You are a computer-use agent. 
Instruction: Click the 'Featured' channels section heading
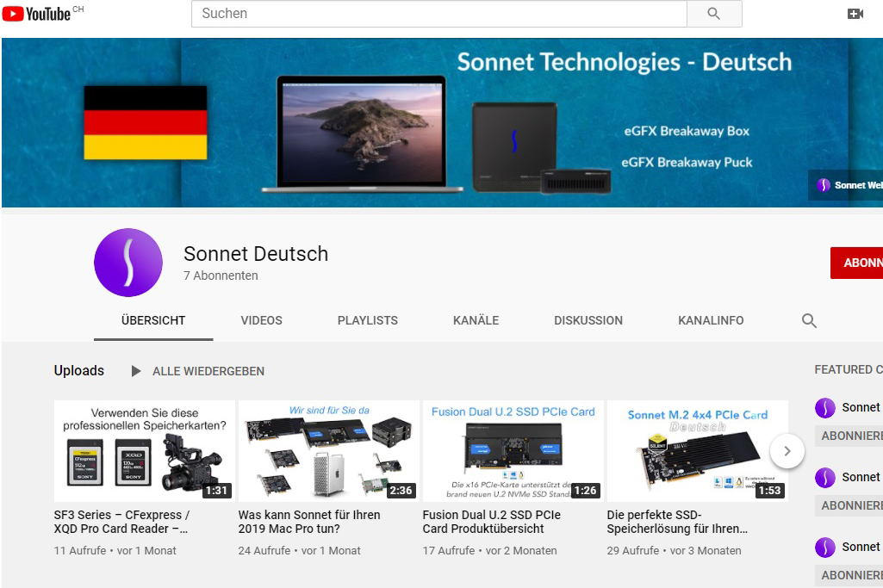[849, 369]
